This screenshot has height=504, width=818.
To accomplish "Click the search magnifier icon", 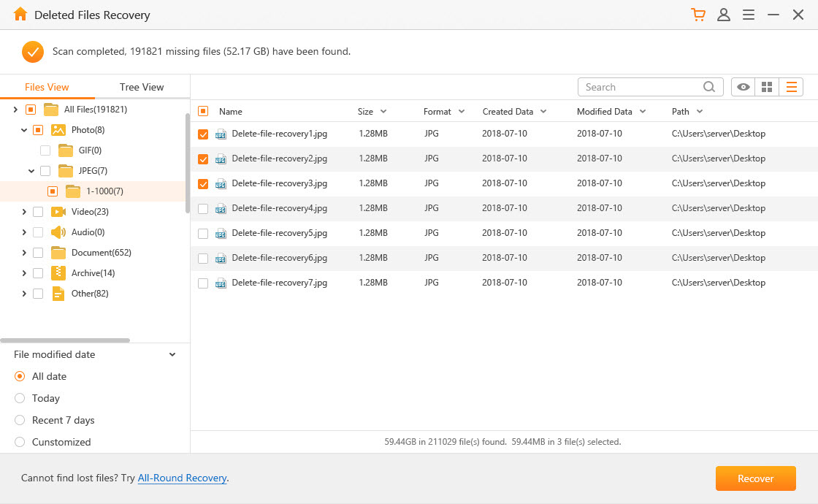I will (x=709, y=87).
